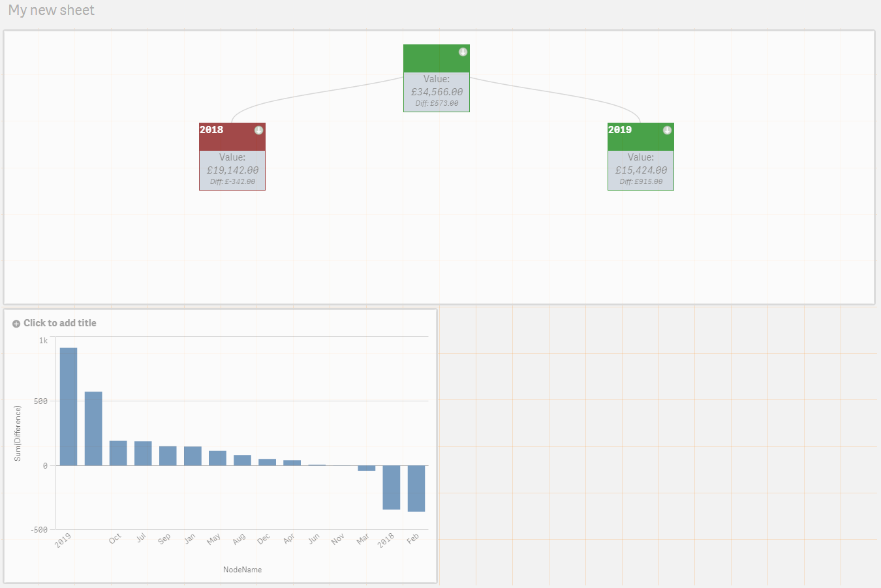Screen dimensions: 881x588
Task: Click the Oct axis label
Action: [x=114, y=538]
